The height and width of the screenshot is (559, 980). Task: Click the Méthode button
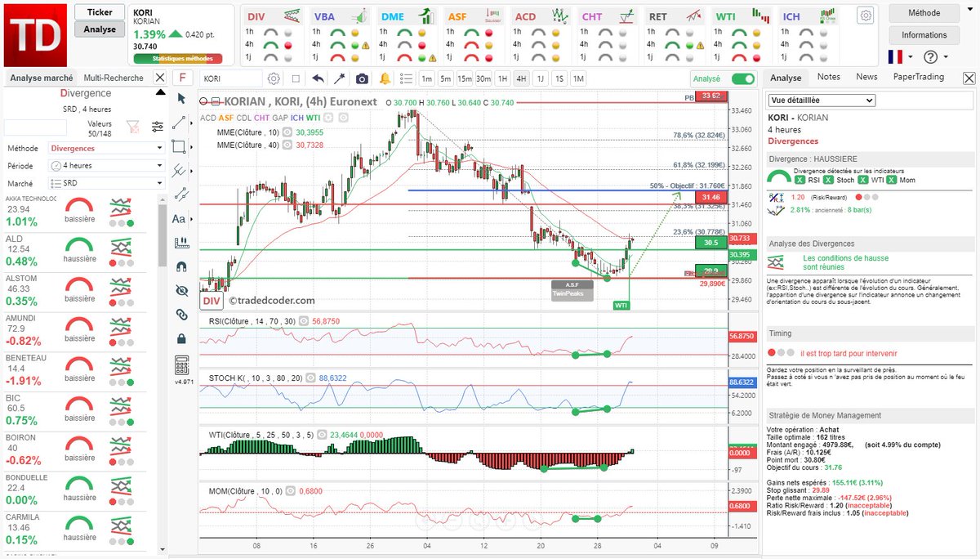pyautogui.click(x=924, y=13)
